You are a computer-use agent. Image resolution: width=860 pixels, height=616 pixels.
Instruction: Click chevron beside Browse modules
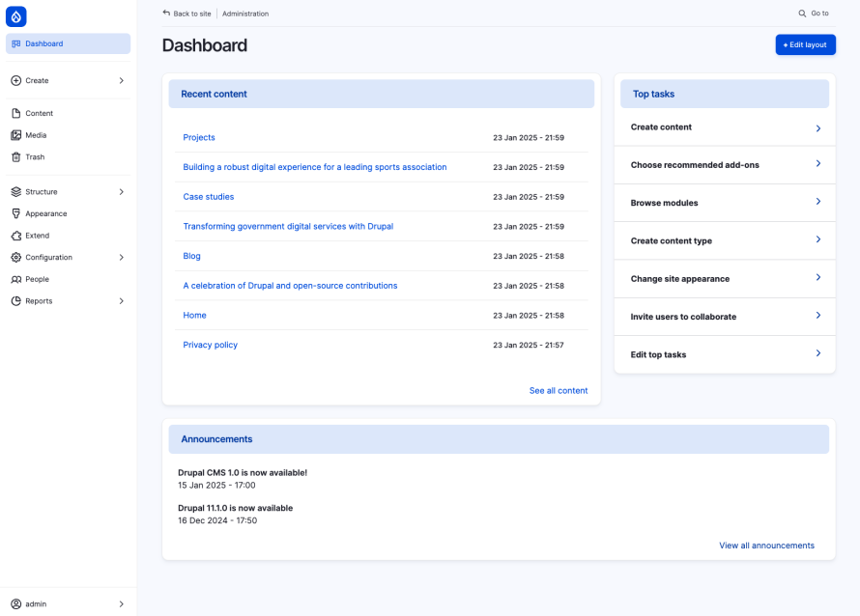817,202
